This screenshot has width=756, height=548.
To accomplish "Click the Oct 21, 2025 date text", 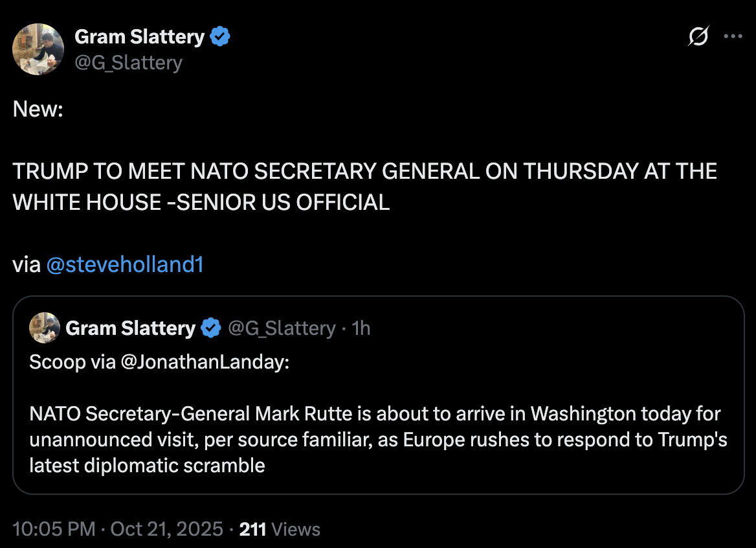I will pos(167,529).
